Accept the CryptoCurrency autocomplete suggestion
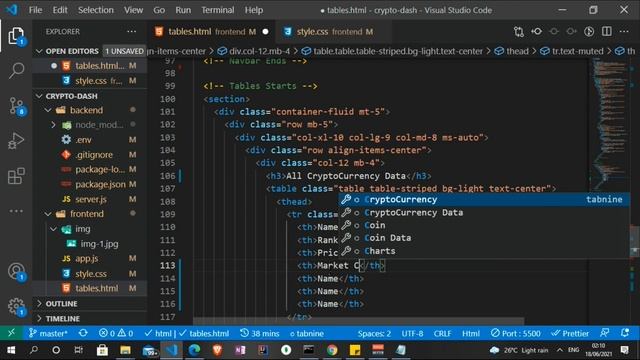Image resolution: width=640 pixels, height=360 pixels. coord(484,200)
